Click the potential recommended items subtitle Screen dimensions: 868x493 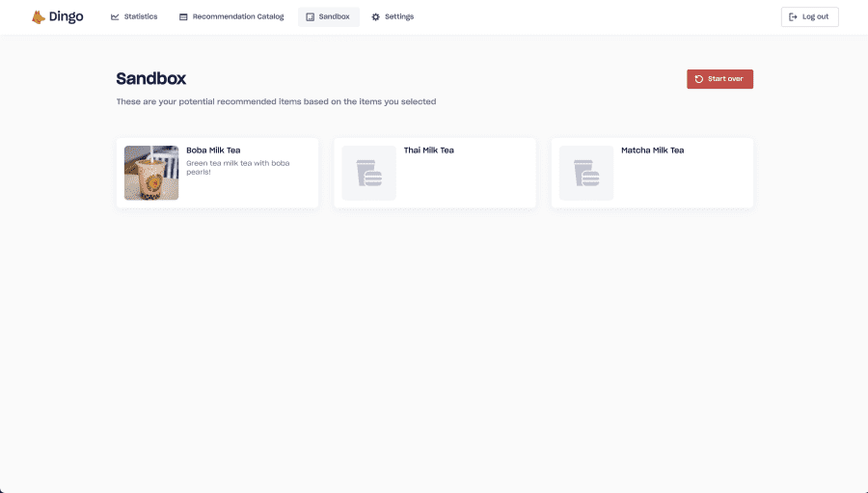click(x=276, y=101)
